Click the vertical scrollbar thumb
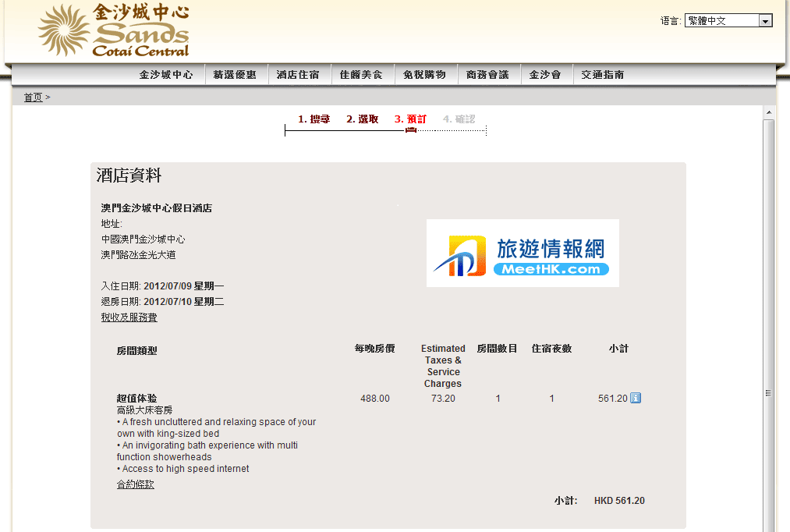The width and height of the screenshot is (790, 532). click(x=768, y=328)
